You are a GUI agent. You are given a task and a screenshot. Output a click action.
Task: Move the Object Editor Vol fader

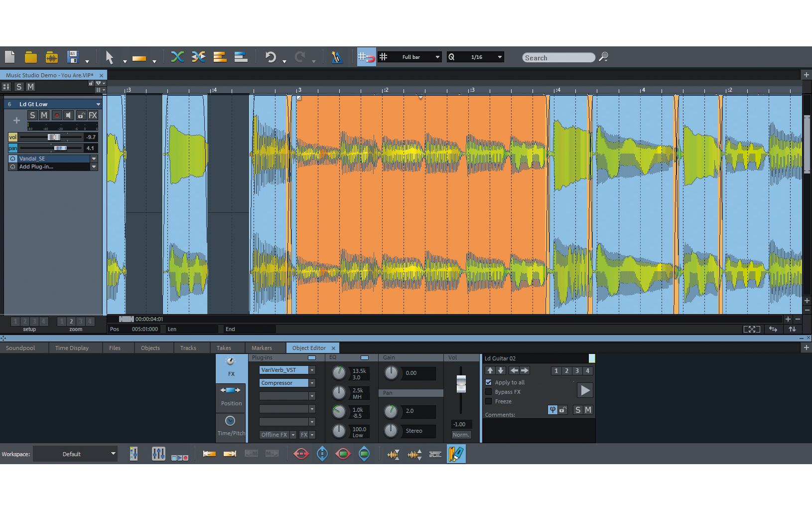coord(461,384)
